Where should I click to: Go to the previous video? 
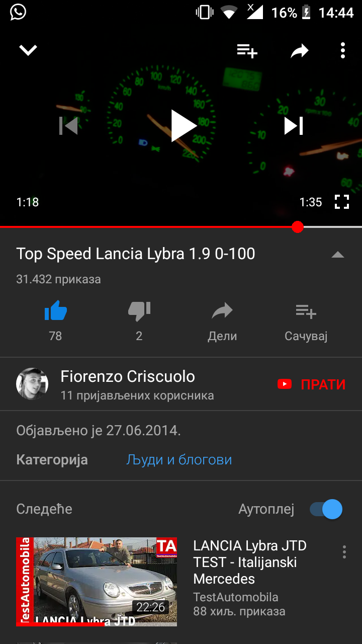click(x=68, y=126)
